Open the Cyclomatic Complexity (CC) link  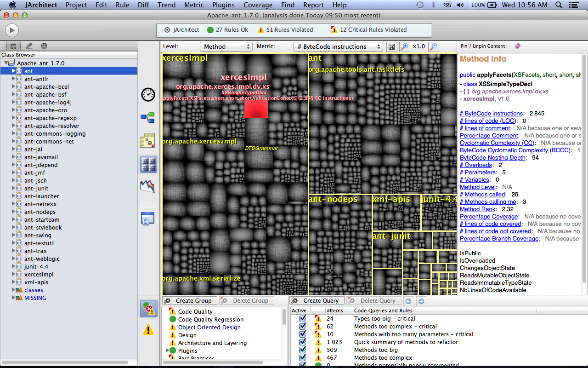coord(497,143)
